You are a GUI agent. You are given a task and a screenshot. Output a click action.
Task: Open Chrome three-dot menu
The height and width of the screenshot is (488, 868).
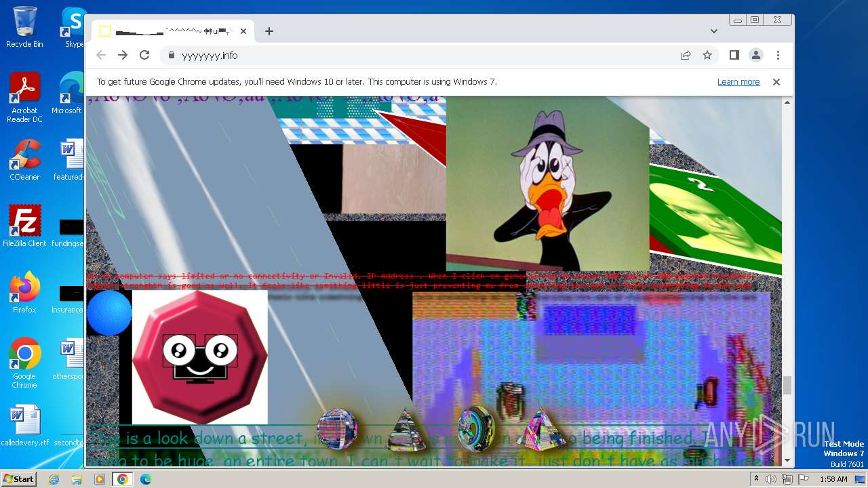(778, 56)
